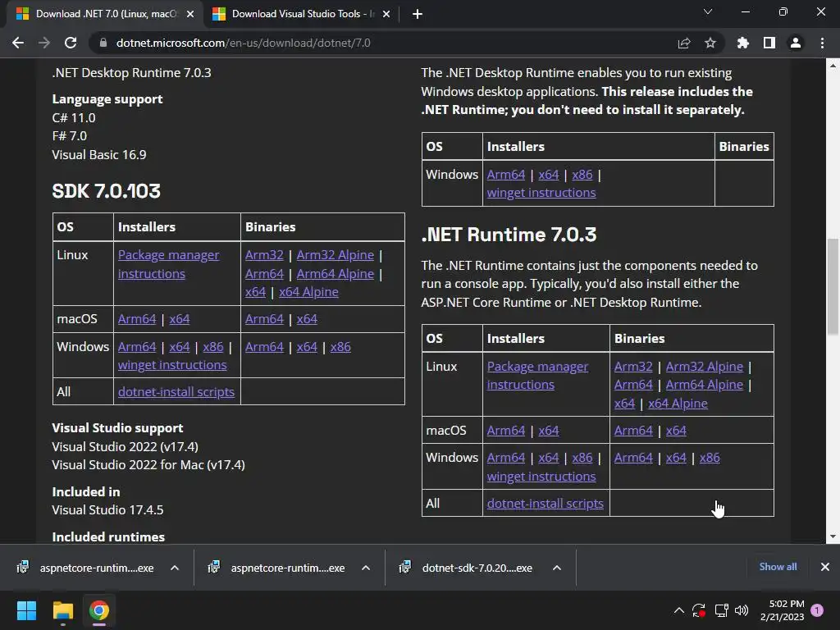
Task: Open the Chrome profile icon
Action: 796,43
